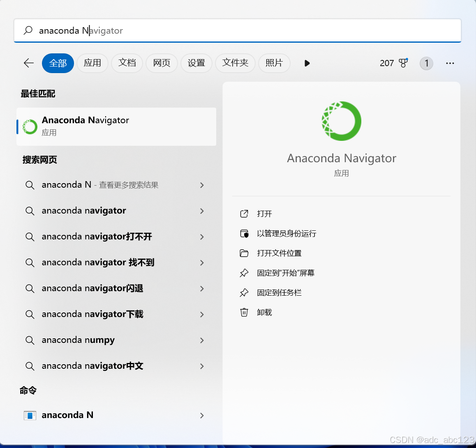Click search icon beside anaconda numpy
The width and height of the screenshot is (476, 448).
[30, 340]
